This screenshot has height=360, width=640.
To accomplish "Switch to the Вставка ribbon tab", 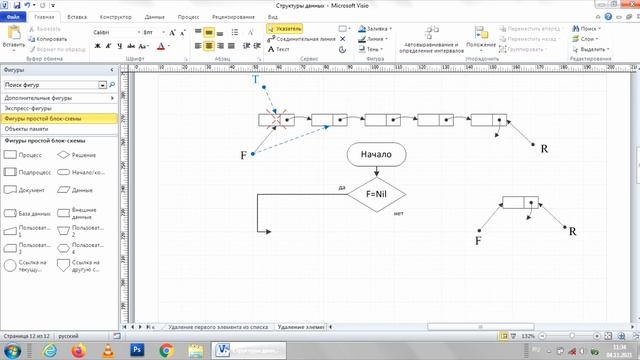I will (77, 17).
